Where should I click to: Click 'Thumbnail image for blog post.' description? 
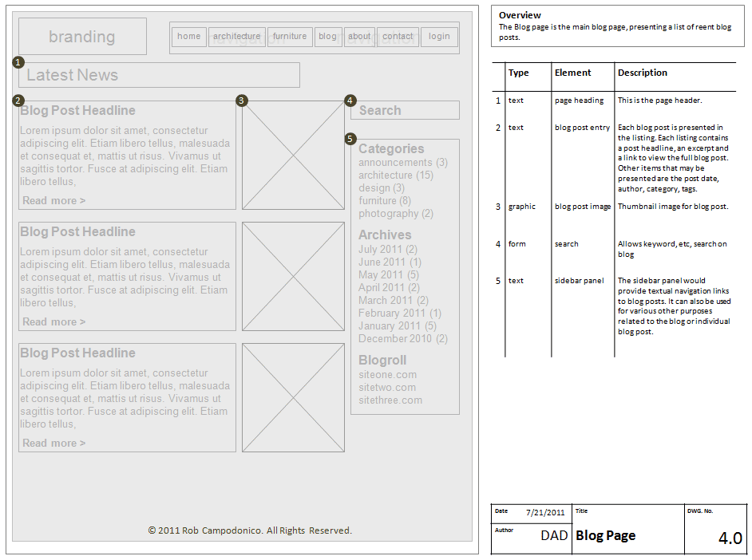point(673,207)
